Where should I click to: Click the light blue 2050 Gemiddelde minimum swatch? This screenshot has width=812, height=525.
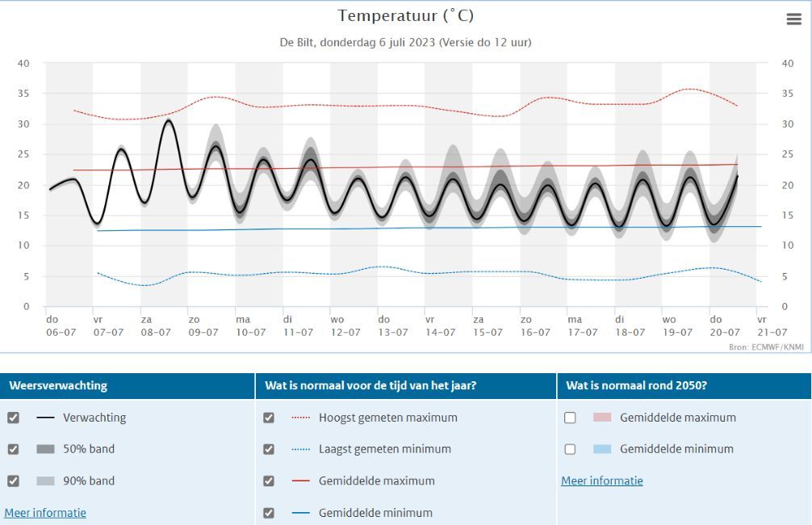point(602,449)
